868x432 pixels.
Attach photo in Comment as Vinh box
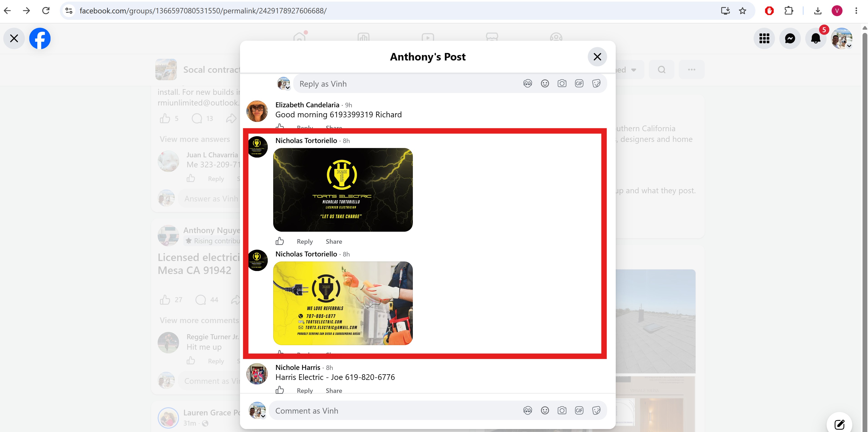pos(562,410)
